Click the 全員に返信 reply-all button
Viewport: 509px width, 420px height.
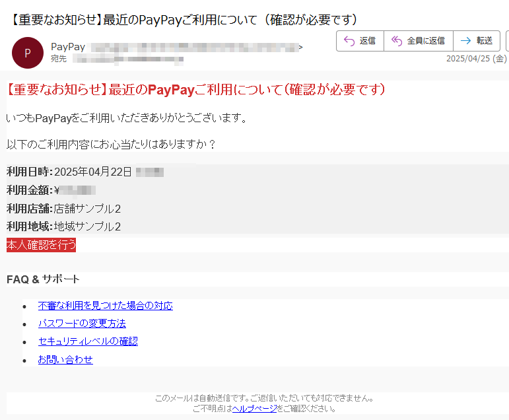point(419,41)
